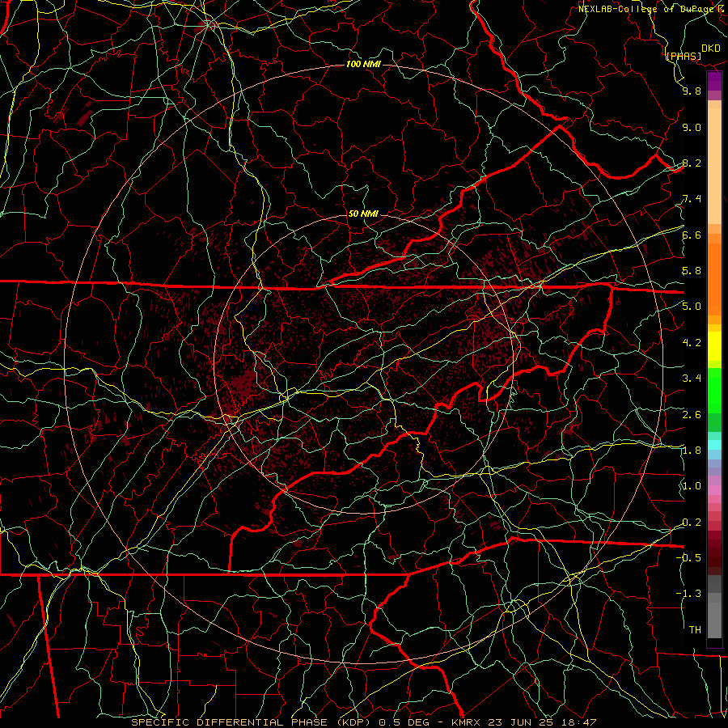The width and height of the screenshot is (728, 728).
Task: Select the 9.0 scale value
Action: 692,127
